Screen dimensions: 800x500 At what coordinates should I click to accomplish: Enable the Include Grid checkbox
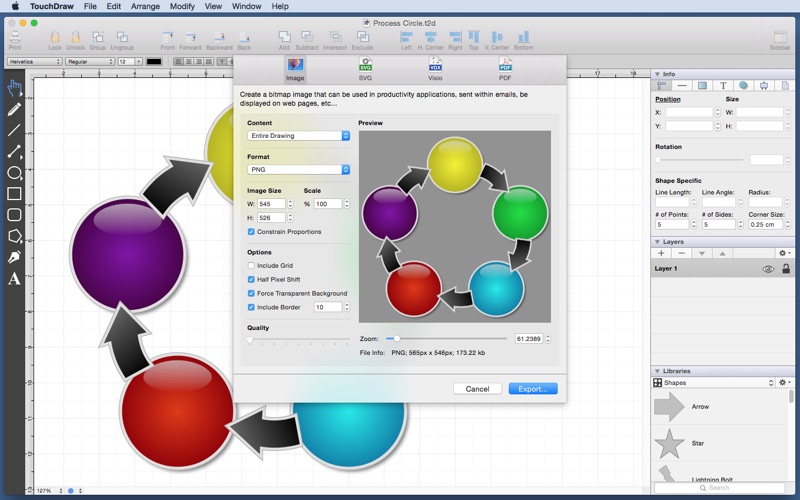(x=251, y=266)
